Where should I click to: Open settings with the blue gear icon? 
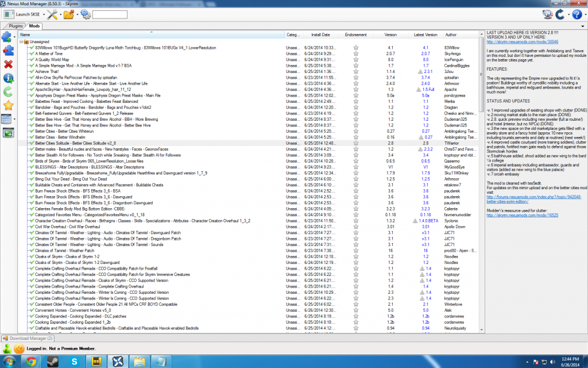86,14
